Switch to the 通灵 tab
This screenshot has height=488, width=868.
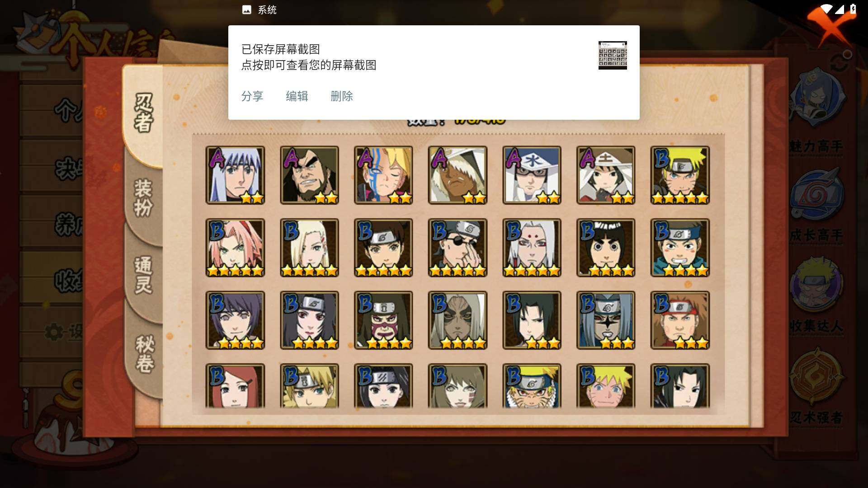pos(144,275)
